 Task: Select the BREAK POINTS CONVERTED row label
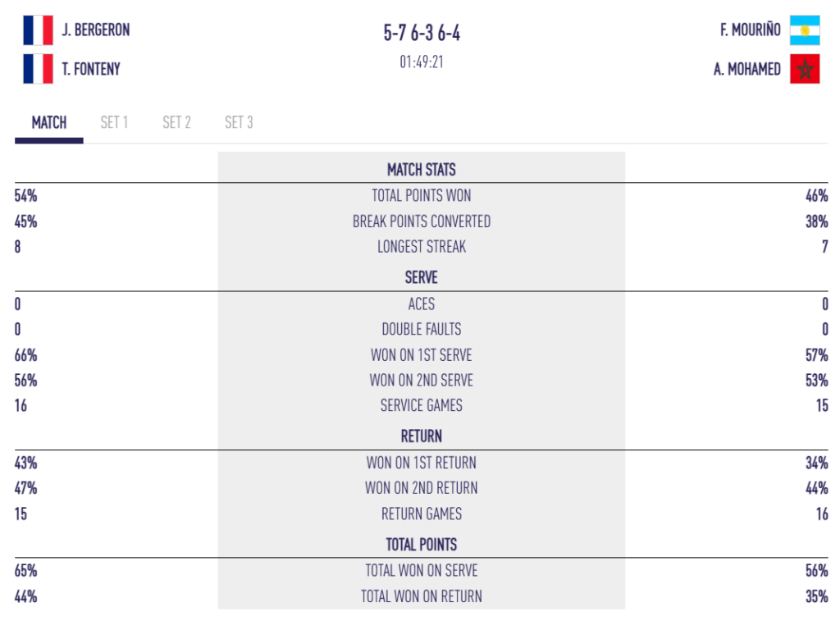(x=422, y=221)
